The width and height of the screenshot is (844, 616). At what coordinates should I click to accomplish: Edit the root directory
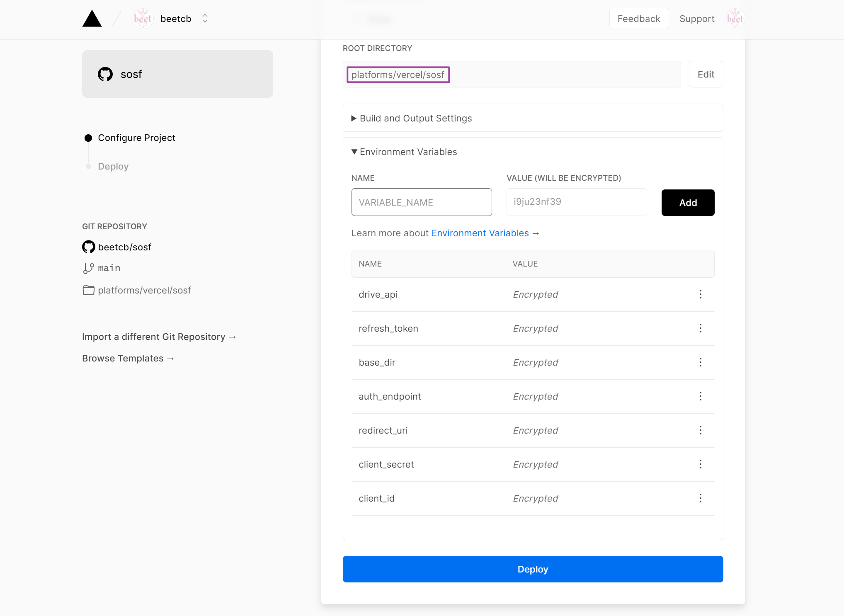[x=706, y=74]
